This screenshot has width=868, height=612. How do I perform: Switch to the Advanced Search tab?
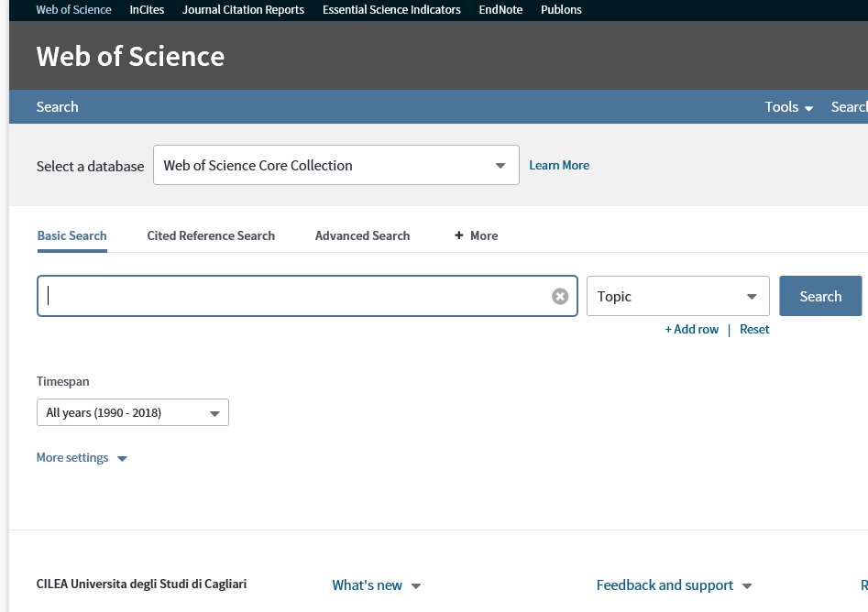point(362,235)
